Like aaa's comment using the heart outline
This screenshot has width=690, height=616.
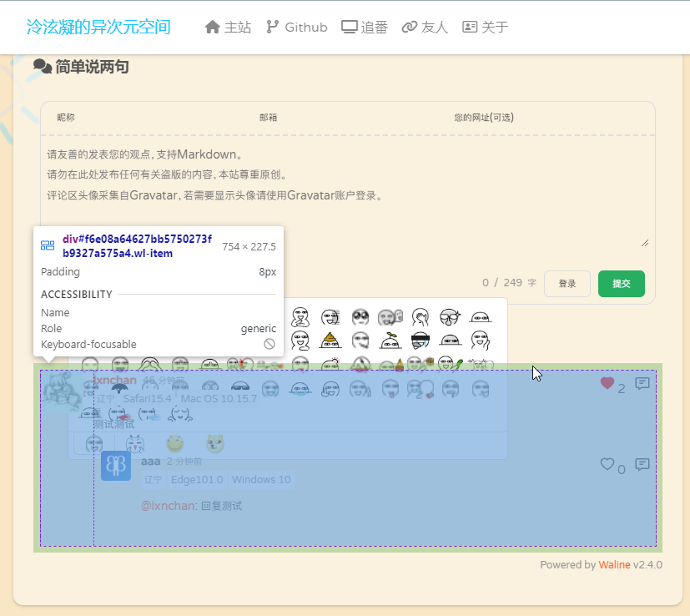[x=607, y=464]
